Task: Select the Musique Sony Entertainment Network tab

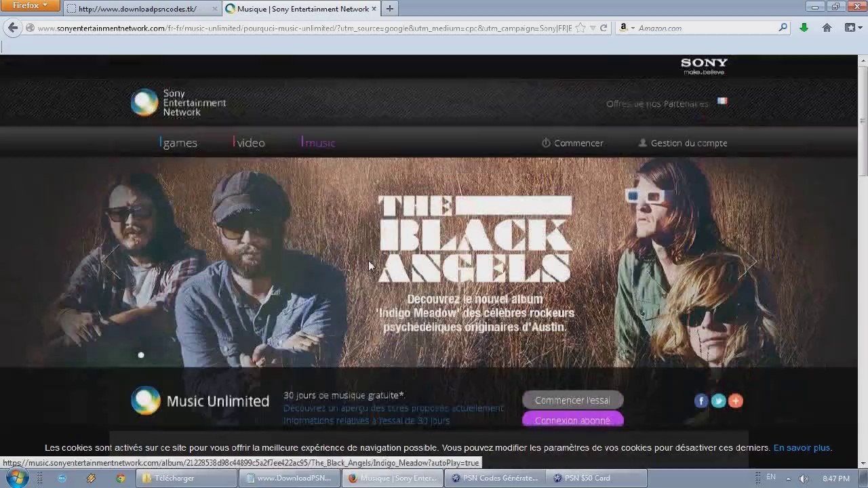Action: pos(301,9)
